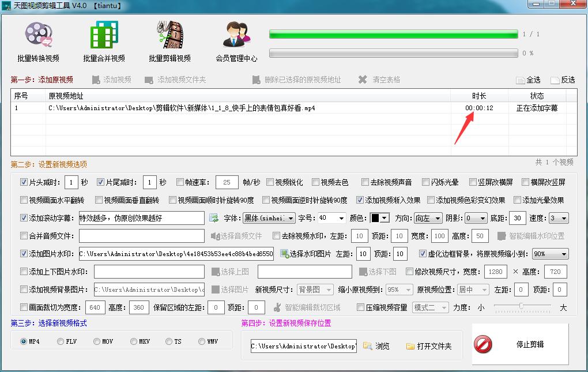The height and width of the screenshot is (372, 588).
Task: Click the 浏览 browse folder icon
Action: (x=368, y=345)
